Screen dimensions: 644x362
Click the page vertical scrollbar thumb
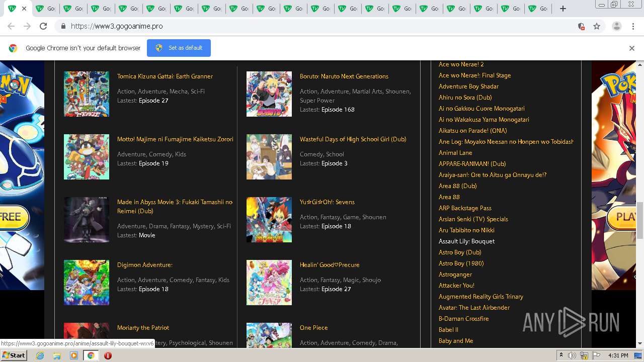(640, 220)
